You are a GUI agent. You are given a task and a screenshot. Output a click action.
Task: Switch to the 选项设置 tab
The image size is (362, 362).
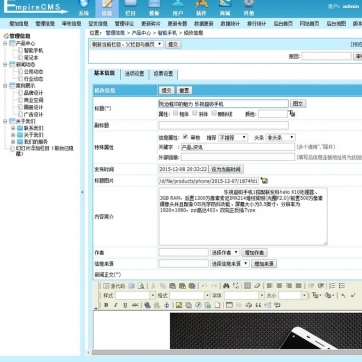134,74
